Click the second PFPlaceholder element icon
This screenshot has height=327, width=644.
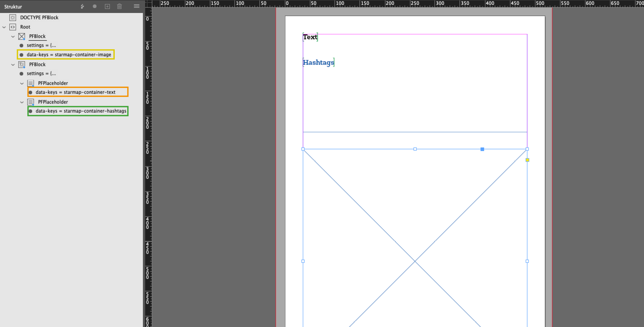(31, 102)
